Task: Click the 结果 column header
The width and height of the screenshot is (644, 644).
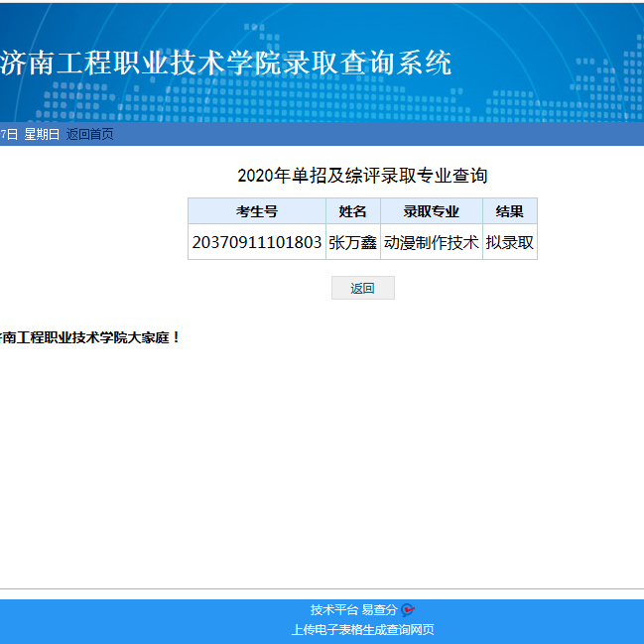Action: point(510,211)
